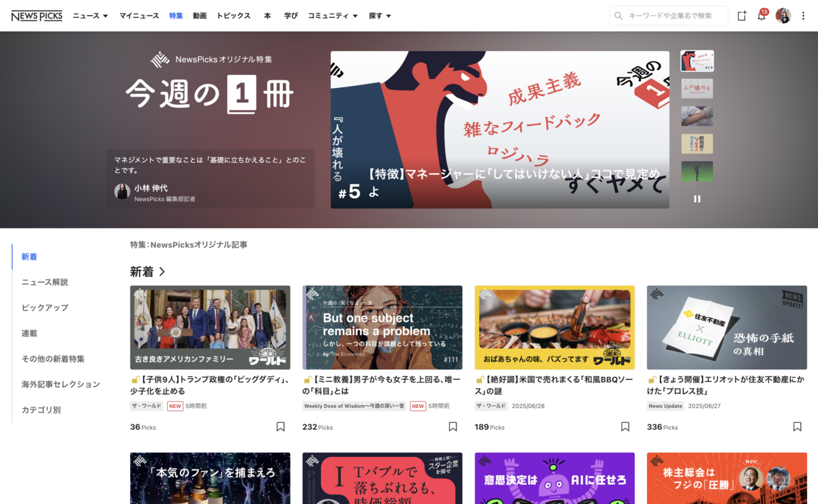This screenshot has height=504, width=818.
Task: Click 189 Picks count
Action: tap(489, 427)
